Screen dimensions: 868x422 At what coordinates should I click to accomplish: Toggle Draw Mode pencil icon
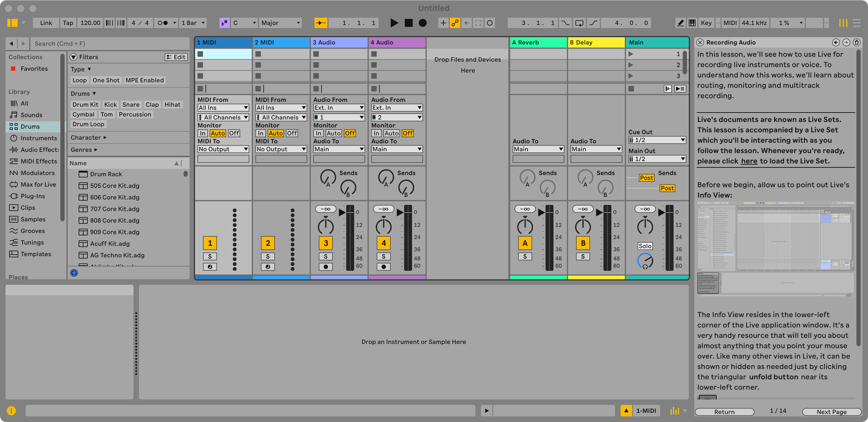point(681,23)
